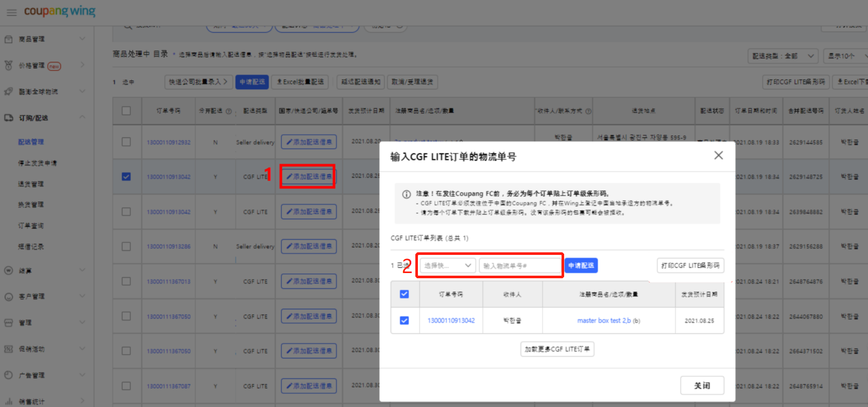Viewport: 868px width, 407px height.
Task: Click 打印CGF LITE条形码 inside the dialog
Action: click(690, 266)
